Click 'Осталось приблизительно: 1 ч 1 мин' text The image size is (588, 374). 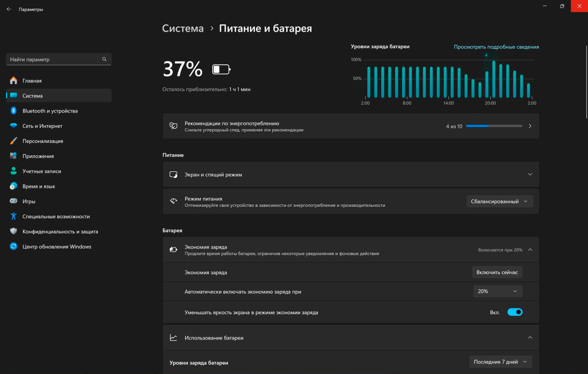206,89
